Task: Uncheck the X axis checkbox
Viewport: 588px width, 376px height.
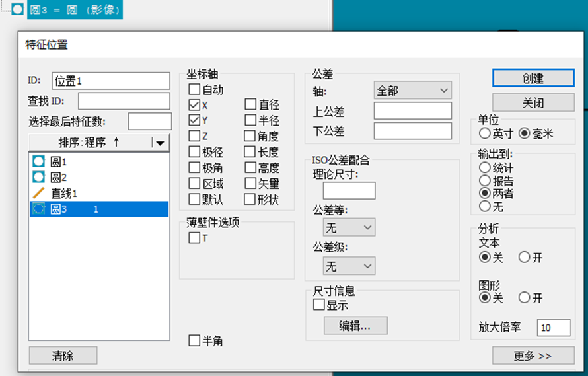Action: (194, 104)
